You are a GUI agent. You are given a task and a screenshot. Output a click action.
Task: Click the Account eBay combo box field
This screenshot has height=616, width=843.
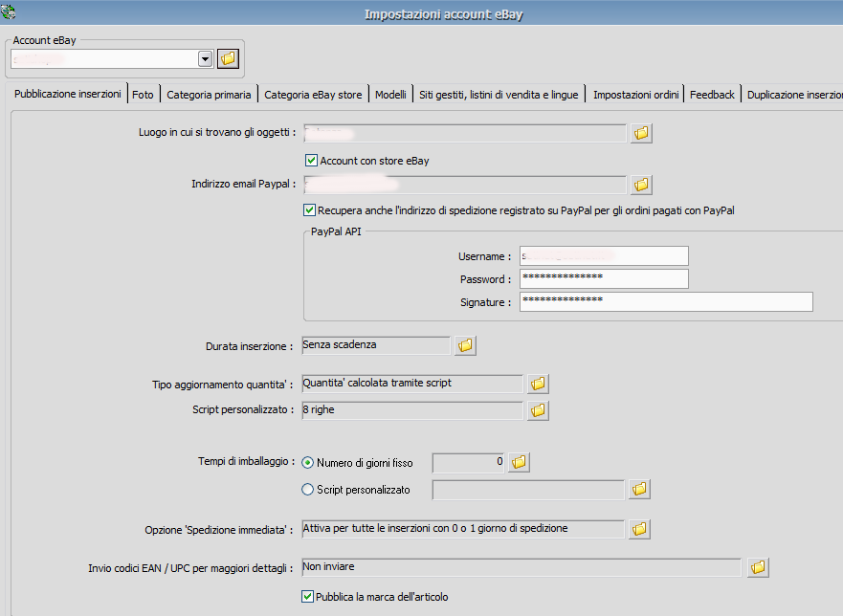(x=112, y=58)
